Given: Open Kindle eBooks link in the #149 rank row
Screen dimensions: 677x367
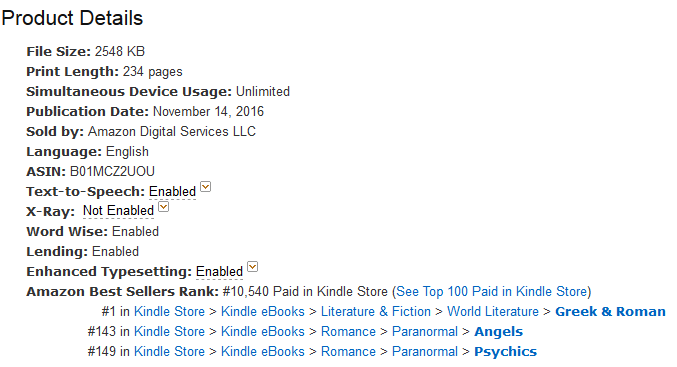Looking at the screenshot, I should pyautogui.click(x=263, y=351).
